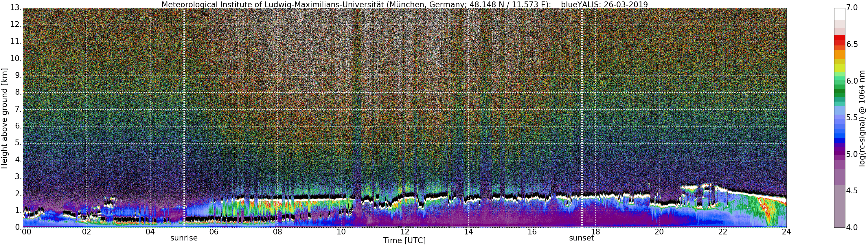Click the colorbar tick label '4.5'
The width and height of the screenshot is (868, 246).
(852, 191)
